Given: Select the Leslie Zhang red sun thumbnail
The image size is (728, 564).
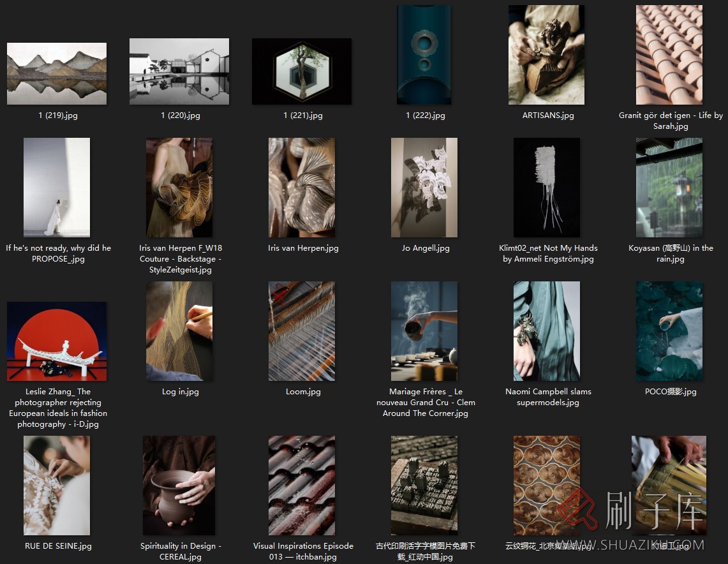Looking at the screenshot, I should point(57,341).
